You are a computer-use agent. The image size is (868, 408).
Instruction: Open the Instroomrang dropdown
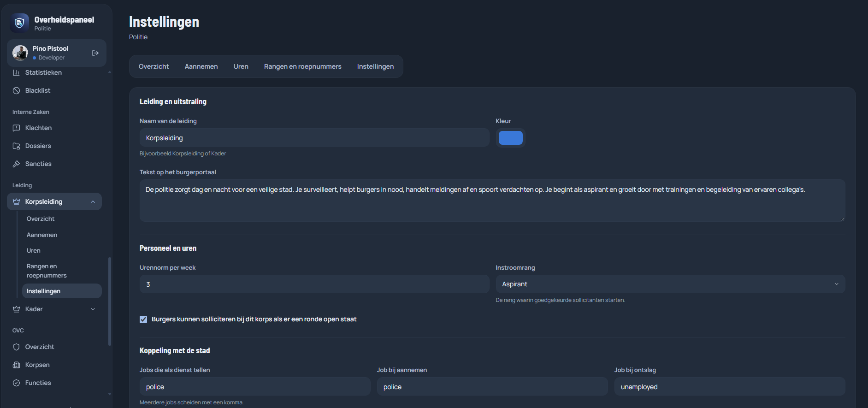670,284
